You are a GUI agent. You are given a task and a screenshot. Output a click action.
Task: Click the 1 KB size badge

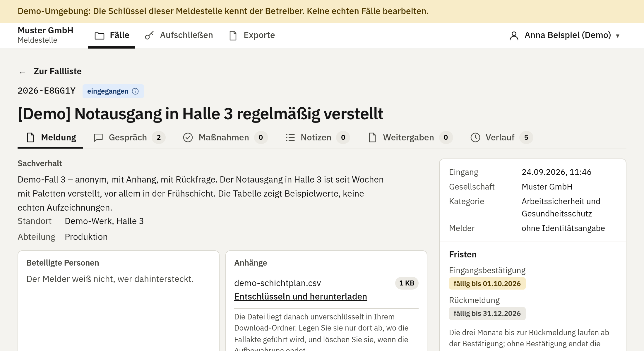click(x=407, y=283)
